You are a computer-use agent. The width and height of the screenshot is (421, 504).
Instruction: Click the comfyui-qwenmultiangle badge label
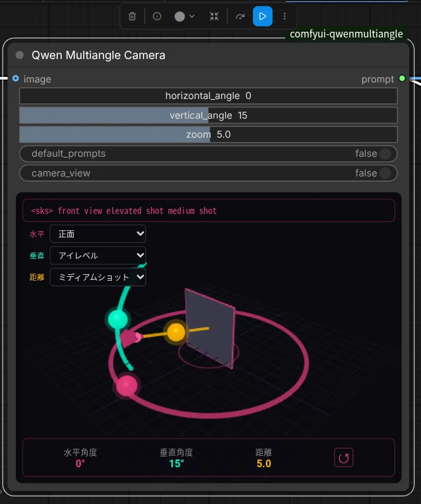click(x=346, y=34)
